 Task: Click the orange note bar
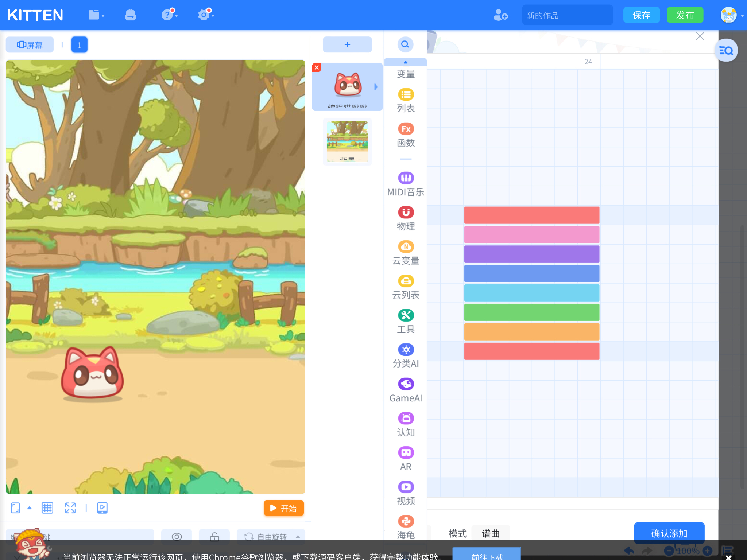coord(531,332)
